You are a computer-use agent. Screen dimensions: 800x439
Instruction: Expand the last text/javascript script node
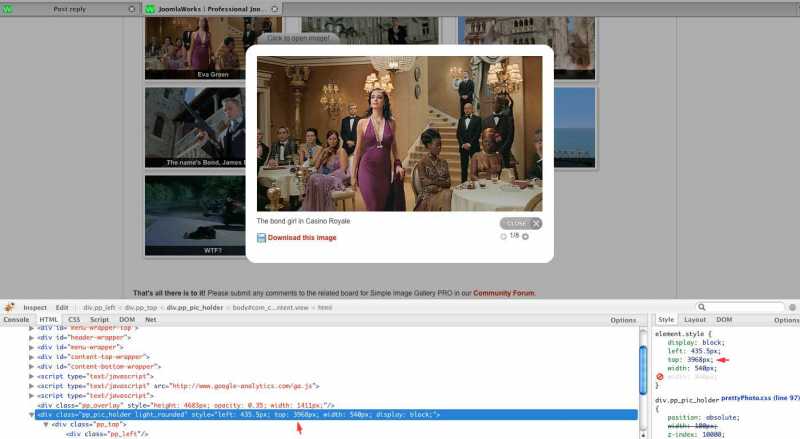(32, 396)
